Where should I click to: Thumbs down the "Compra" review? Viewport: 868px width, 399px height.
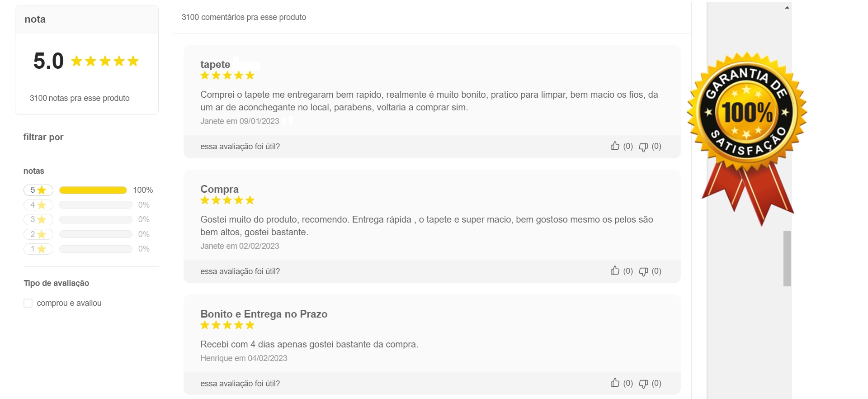pyautogui.click(x=643, y=272)
